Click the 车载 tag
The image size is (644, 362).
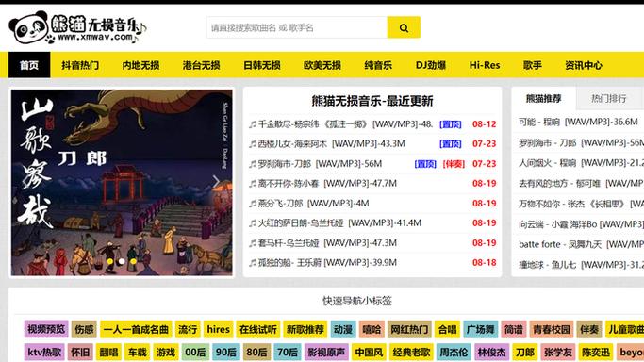[137, 353]
